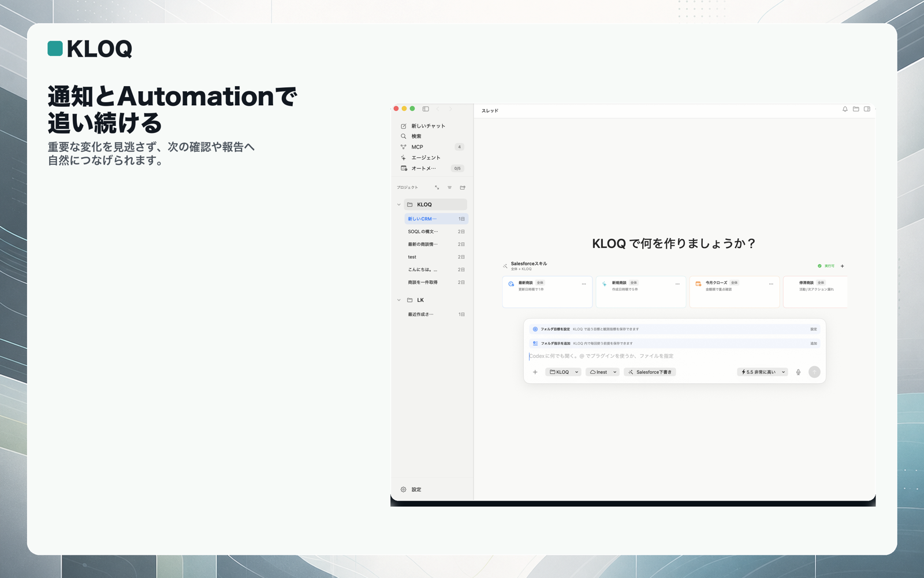This screenshot has width=924, height=578.
Task: Open the lnest cloud dropdown
Action: (x=603, y=372)
